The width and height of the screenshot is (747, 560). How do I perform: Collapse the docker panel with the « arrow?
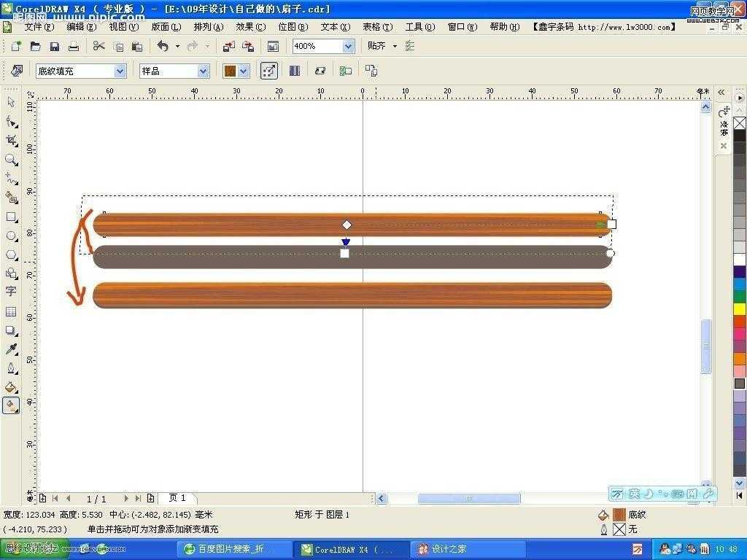click(x=721, y=92)
